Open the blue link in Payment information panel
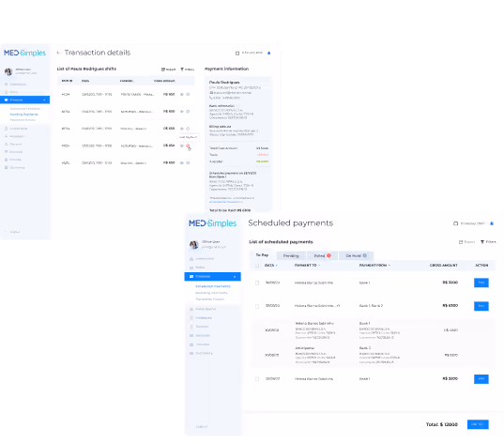Viewport: 504px width, 444px height. (226, 202)
